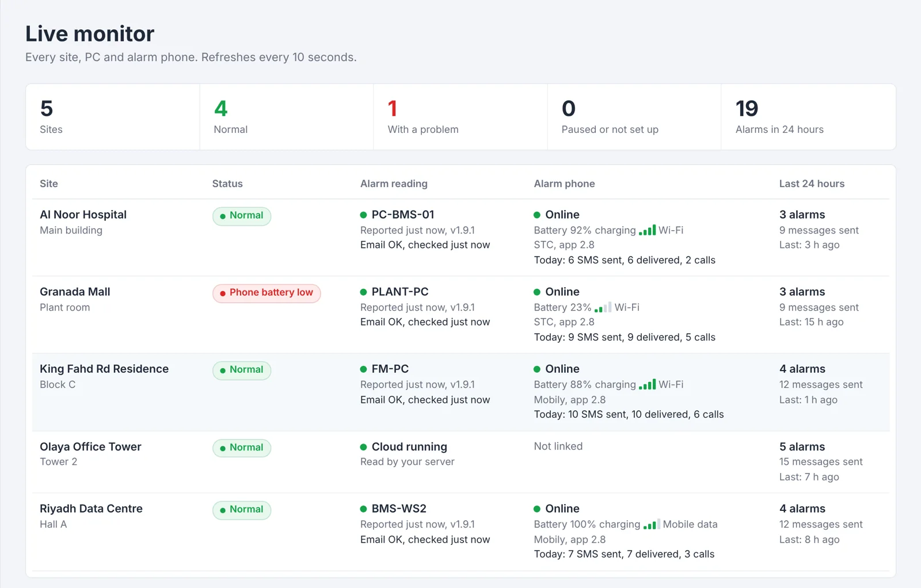Click the Live monitor page heading

90,34
